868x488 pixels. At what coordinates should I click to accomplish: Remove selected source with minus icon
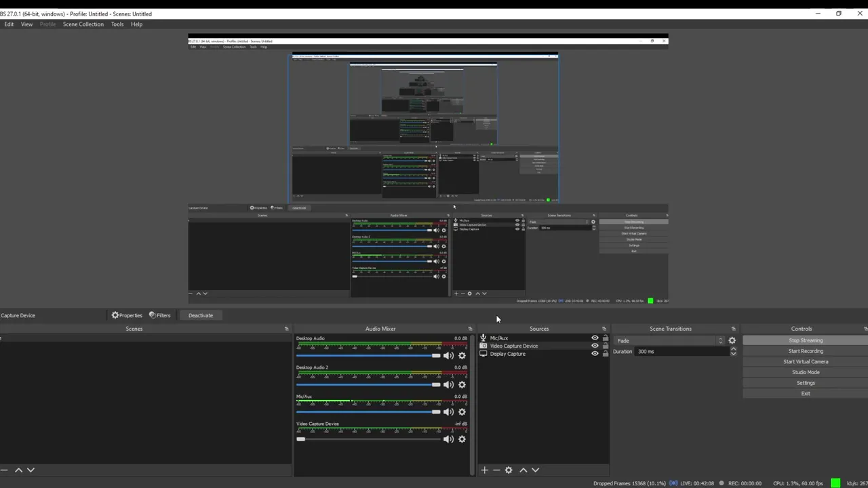pyautogui.click(x=496, y=470)
